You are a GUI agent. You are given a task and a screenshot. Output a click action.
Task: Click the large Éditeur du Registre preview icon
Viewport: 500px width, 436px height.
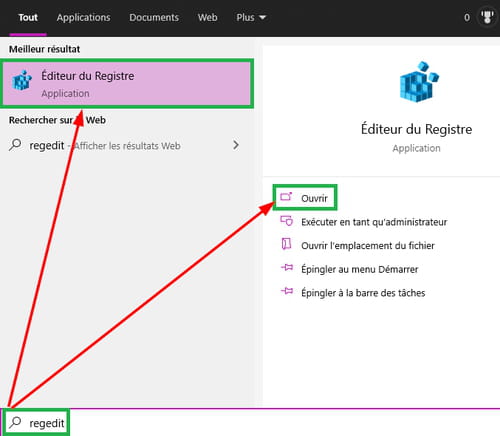[419, 81]
